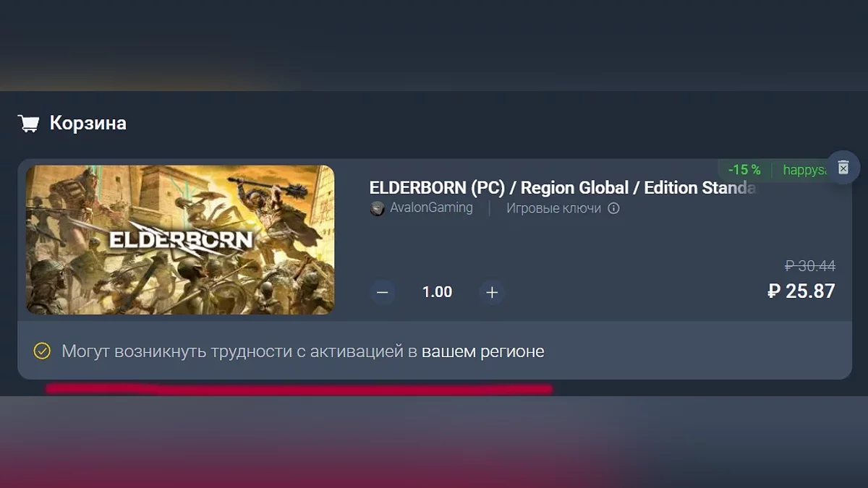Screen dimensions: 868x488
Task: Remove ELDERBORN using the trash icon
Action: [x=843, y=168]
